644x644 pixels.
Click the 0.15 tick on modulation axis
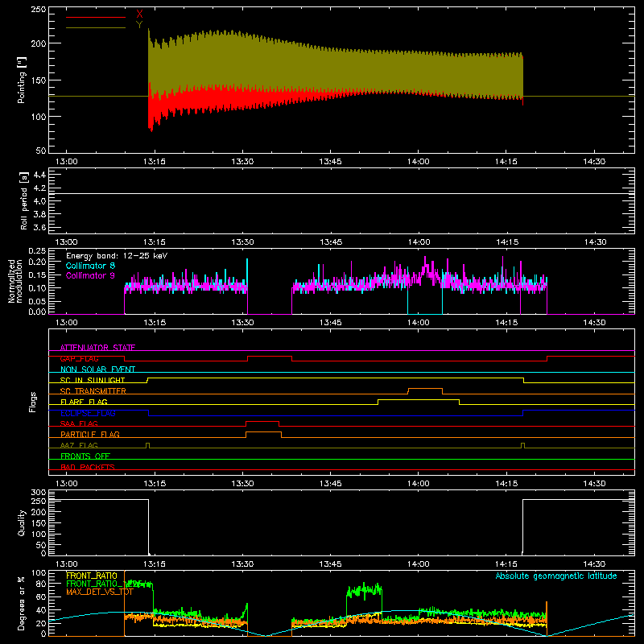pos(37,275)
